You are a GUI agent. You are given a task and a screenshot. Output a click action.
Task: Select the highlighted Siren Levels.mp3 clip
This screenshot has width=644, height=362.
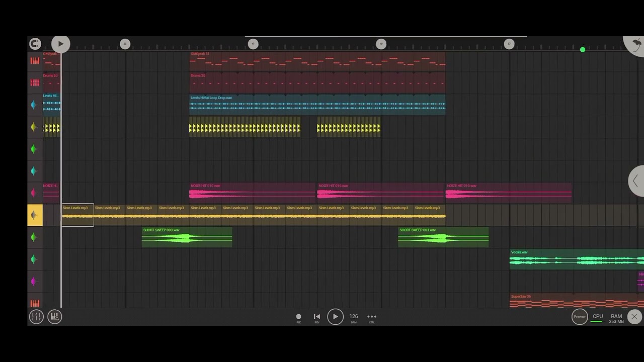tap(77, 215)
